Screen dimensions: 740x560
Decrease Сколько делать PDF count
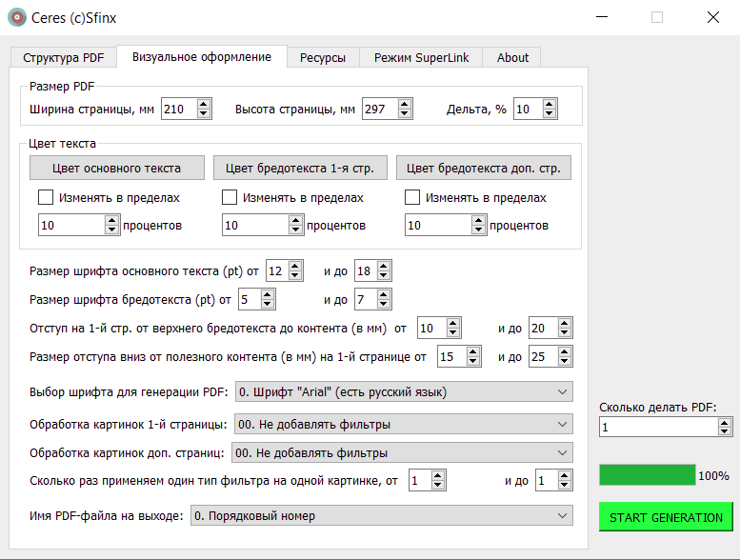[725, 431]
